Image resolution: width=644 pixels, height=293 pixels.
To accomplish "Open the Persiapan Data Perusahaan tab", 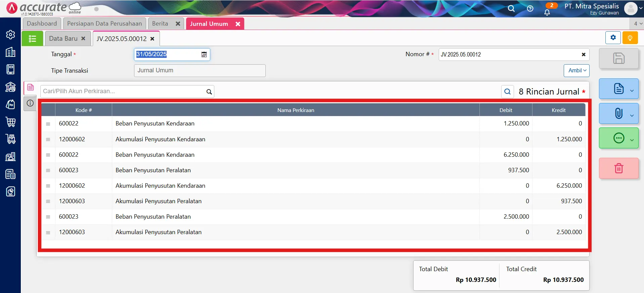I will [x=104, y=24].
